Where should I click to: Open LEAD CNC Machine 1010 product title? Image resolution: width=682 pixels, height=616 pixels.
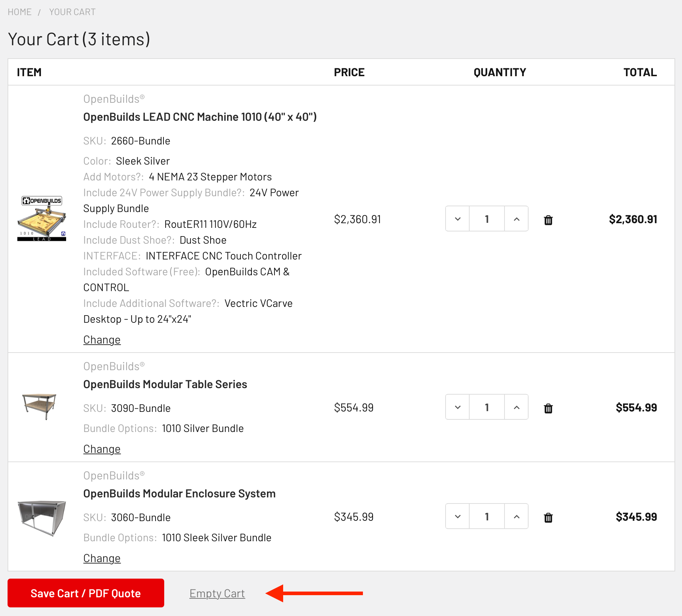(x=200, y=117)
